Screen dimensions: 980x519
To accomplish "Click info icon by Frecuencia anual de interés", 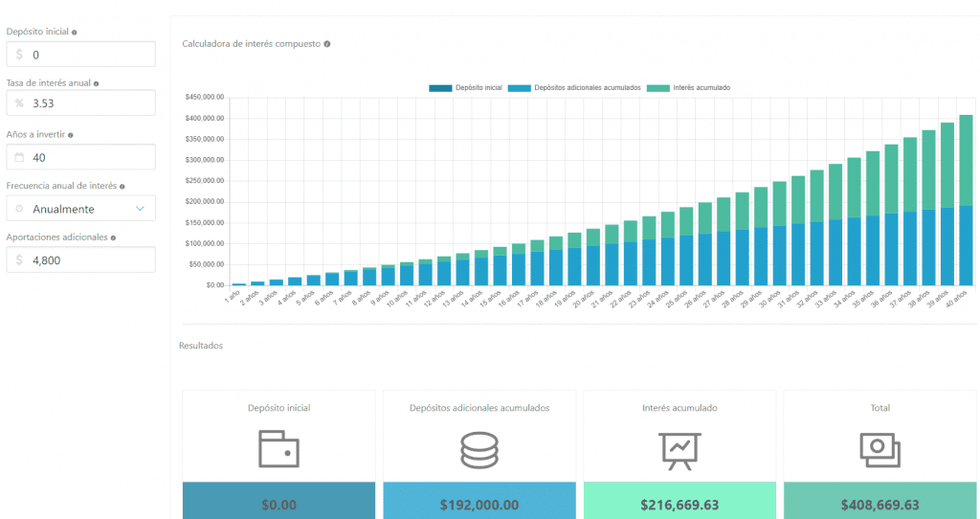I will (122, 186).
